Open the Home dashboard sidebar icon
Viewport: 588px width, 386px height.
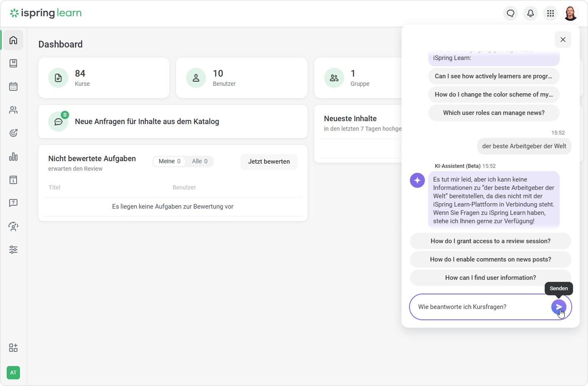click(x=13, y=40)
